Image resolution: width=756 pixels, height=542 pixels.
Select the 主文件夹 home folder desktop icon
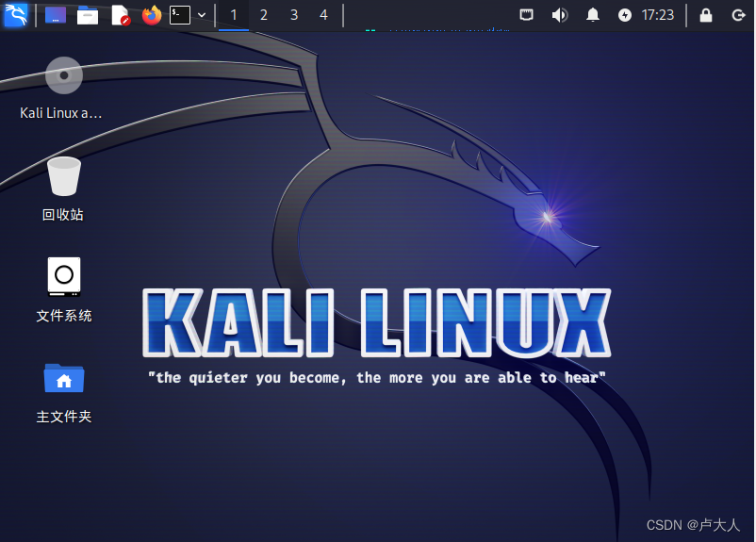(x=64, y=378)
